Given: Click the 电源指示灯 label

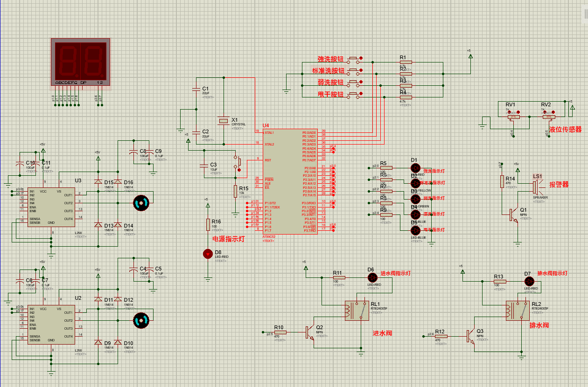Looking at the screenshot, I should [x=229, y=239].
